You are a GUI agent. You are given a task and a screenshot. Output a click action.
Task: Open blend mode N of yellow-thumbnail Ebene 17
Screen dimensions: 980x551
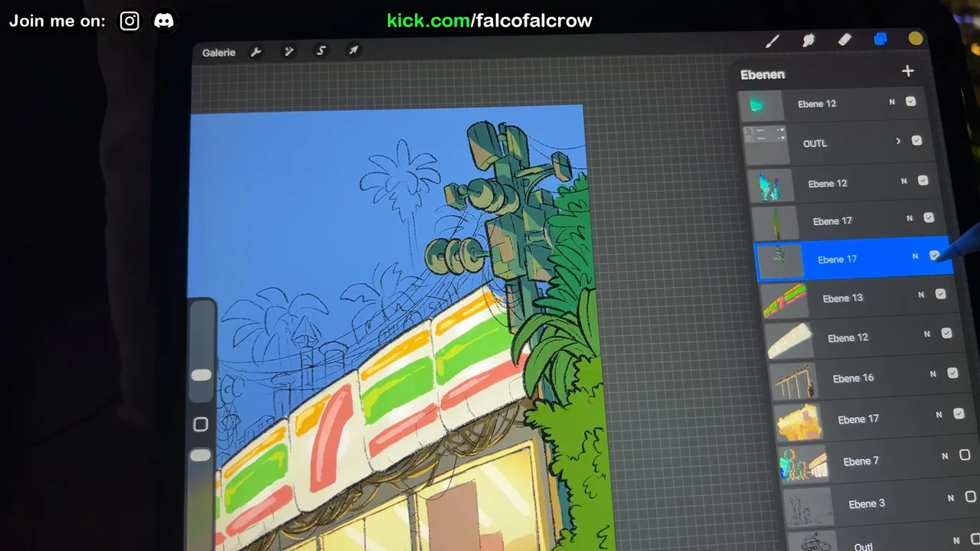click(x=939, y=415)
